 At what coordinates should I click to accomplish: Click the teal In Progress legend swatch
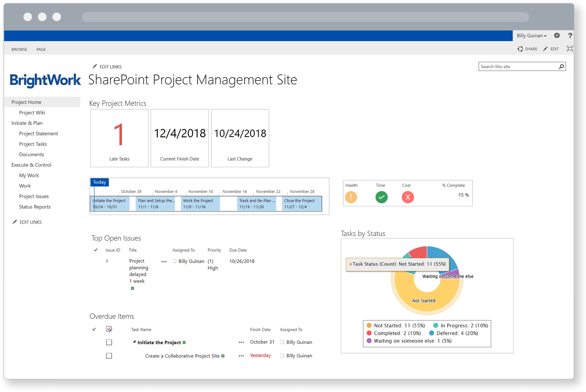tap(436, 325)
